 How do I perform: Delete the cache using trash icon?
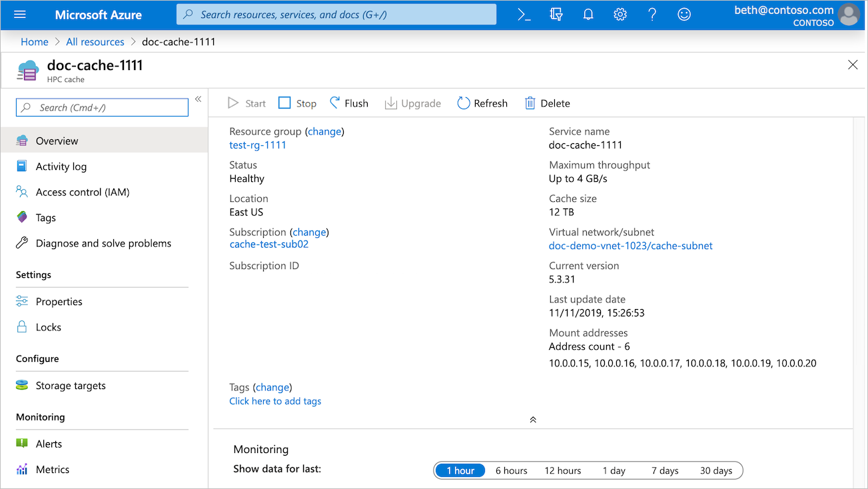tap(547, 103)
